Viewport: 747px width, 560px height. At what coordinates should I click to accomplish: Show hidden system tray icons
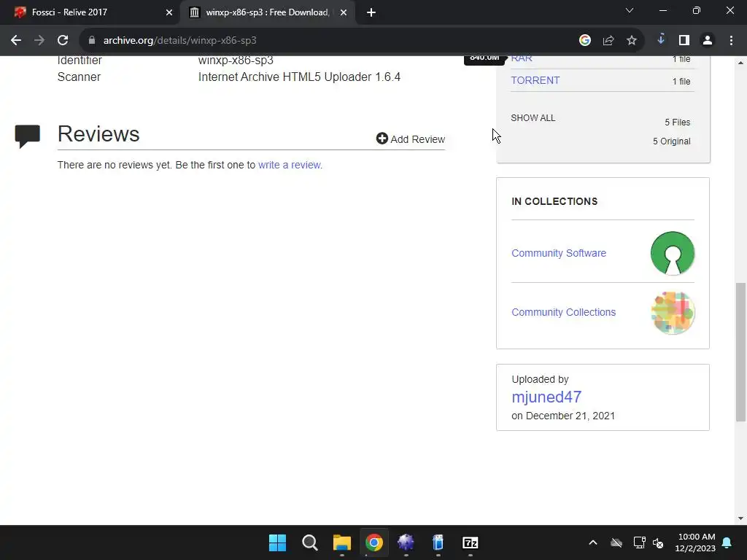(x=593, y=542)
